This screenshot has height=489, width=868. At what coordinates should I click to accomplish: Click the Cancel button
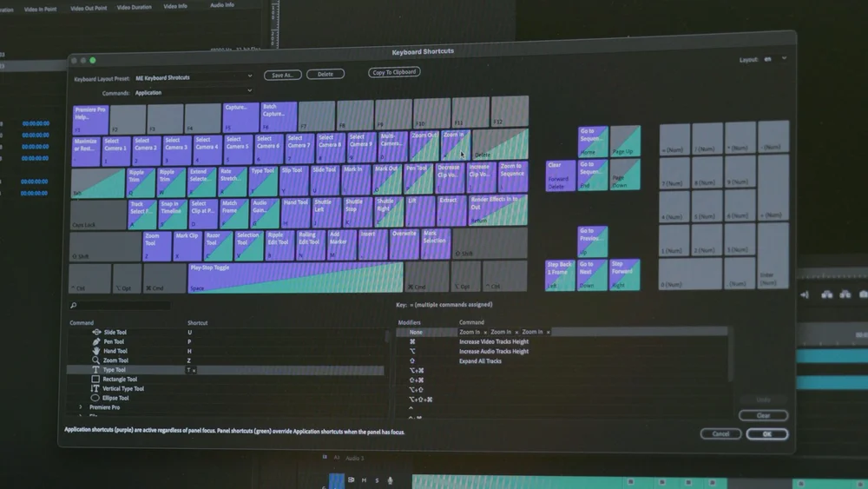[720, 433]
